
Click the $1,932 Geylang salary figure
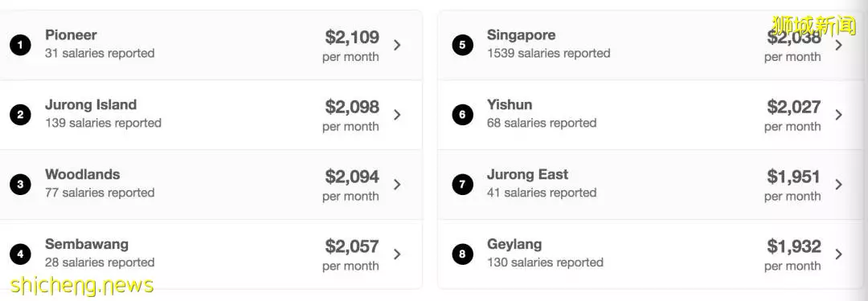point(794,246)
